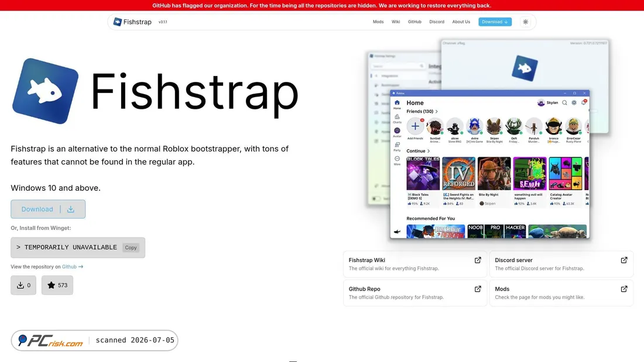The height and width of the screenshot is (362, 644).
Task: Click ErrorCezar friend avatar
Action: (x=573, y=126)
